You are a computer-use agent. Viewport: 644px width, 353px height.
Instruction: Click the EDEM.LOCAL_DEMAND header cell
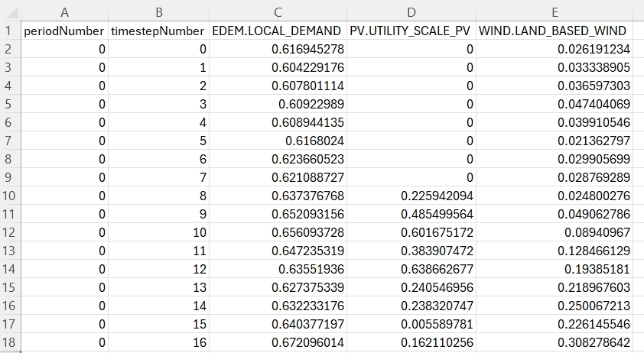278,31
